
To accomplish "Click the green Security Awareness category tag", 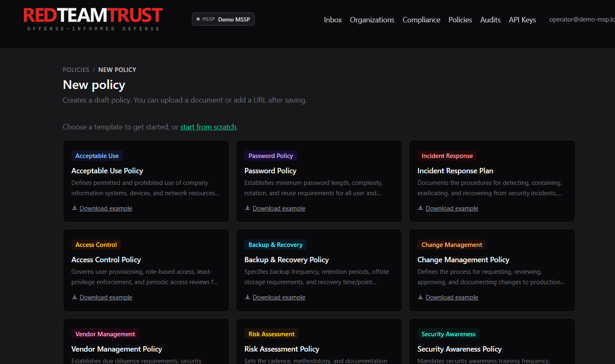I will 448,334.
